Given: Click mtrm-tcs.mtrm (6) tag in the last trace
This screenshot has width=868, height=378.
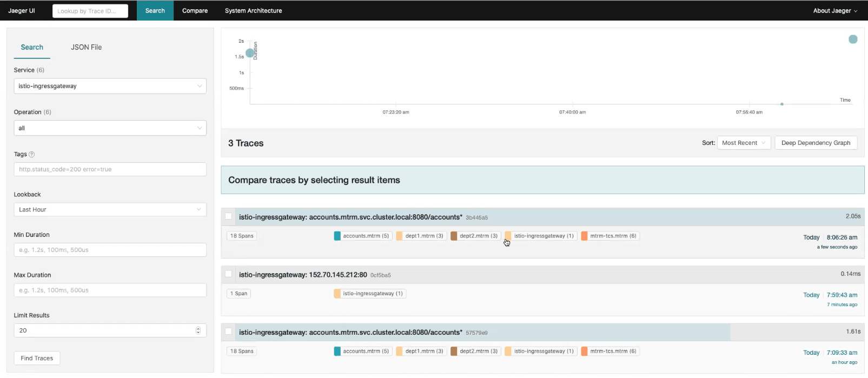Looking at the screenshot, I should (x=609, y=352).
